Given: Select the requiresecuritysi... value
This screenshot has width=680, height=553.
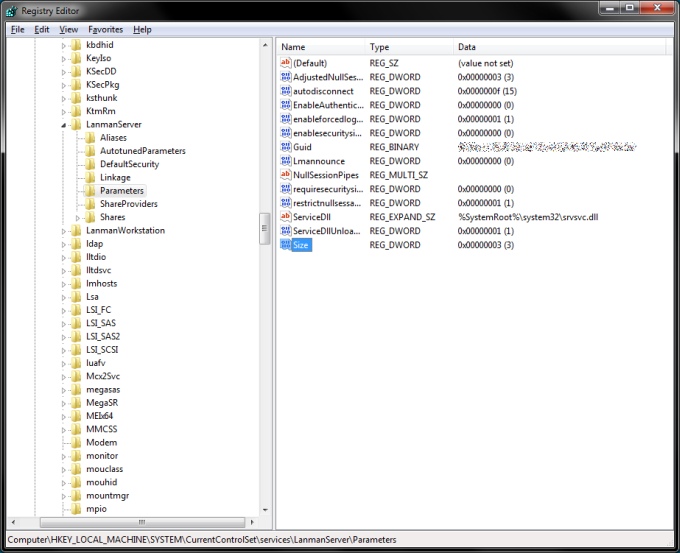Looking at the screenshot, I should [x=328, y=189].
